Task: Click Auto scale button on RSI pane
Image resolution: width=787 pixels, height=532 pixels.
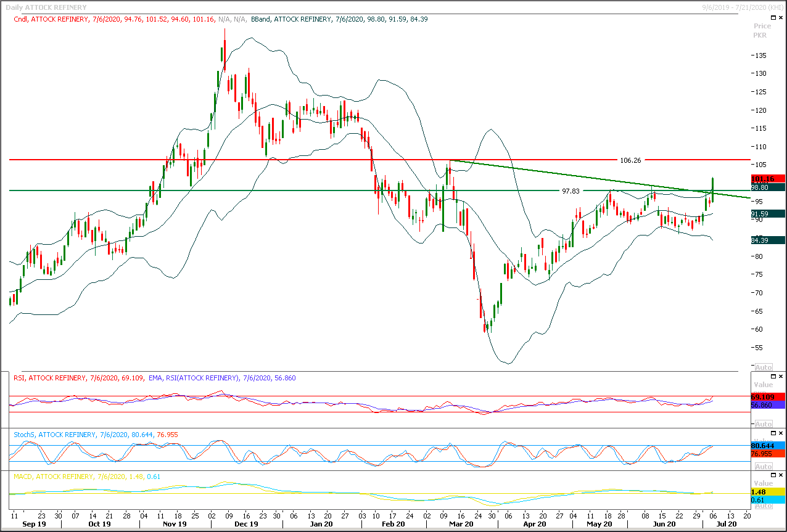Action: point(763,424)
